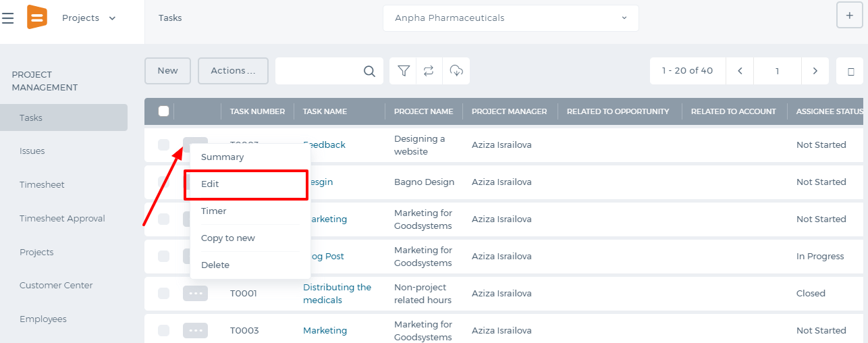Choose Edit in the context menu
This screenshot has height=343, width=868.
point(246,184)
